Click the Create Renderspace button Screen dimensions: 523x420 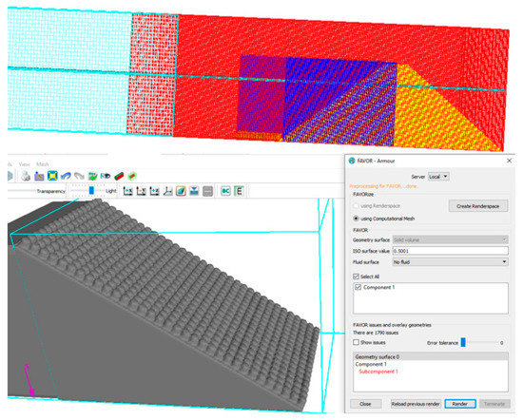[477, 206]
